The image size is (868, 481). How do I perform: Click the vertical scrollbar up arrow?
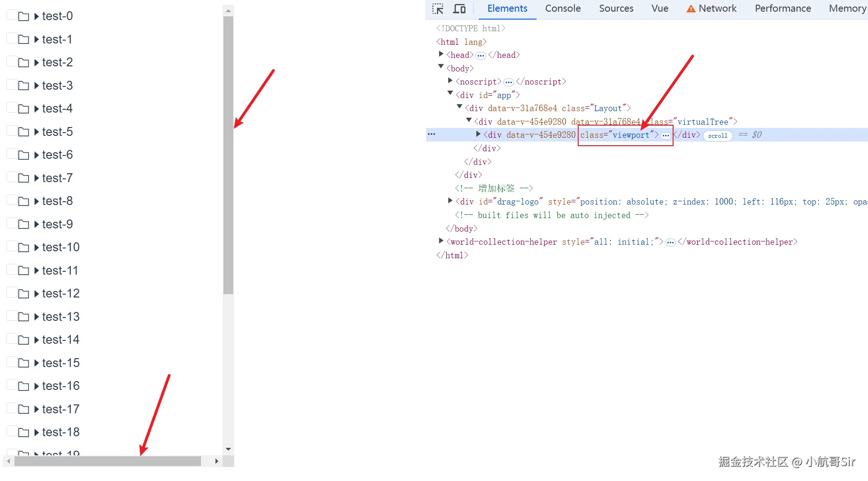click(228, 10)
